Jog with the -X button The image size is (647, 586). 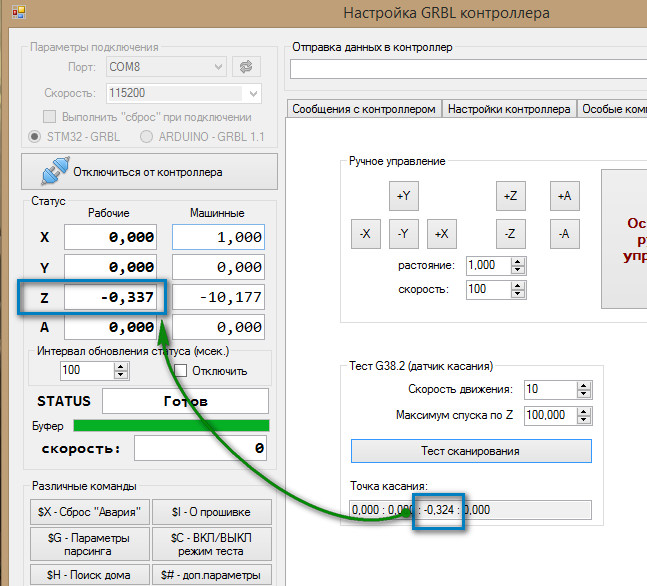tap(366, 234)
